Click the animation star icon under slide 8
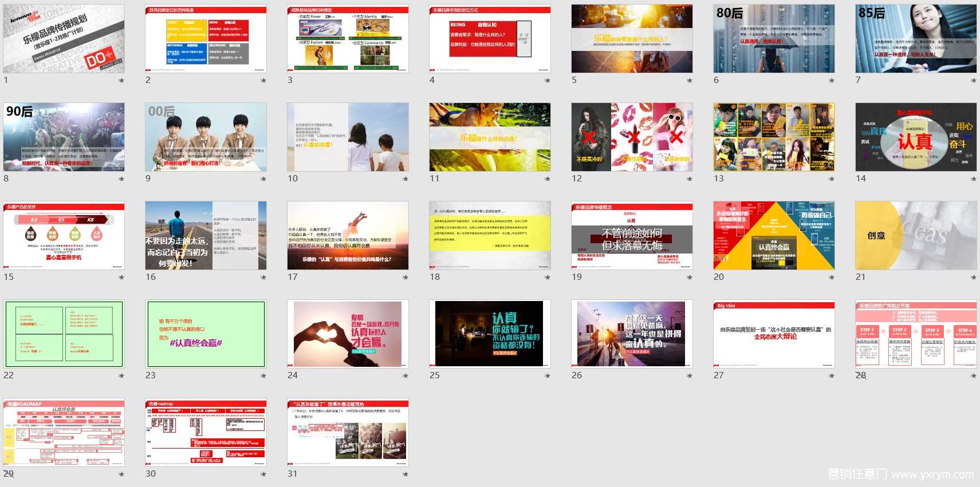 click(x=121, y=179)
